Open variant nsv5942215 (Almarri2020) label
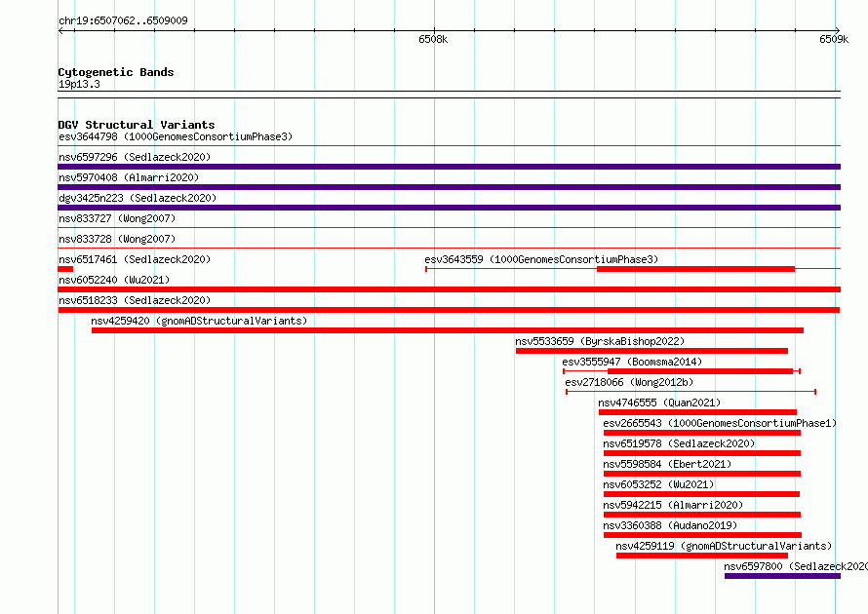The image size is (868, 614). pyautogui.click(x=673, y=505)
